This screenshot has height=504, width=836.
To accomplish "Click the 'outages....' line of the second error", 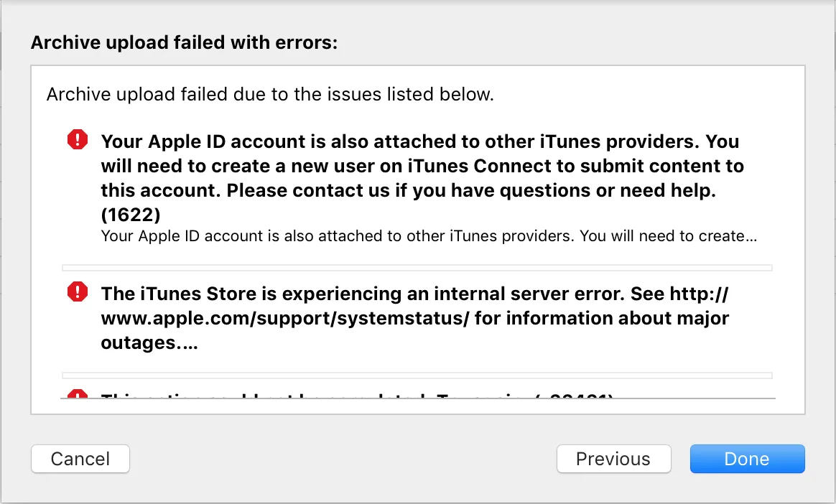I will (149, 342).
